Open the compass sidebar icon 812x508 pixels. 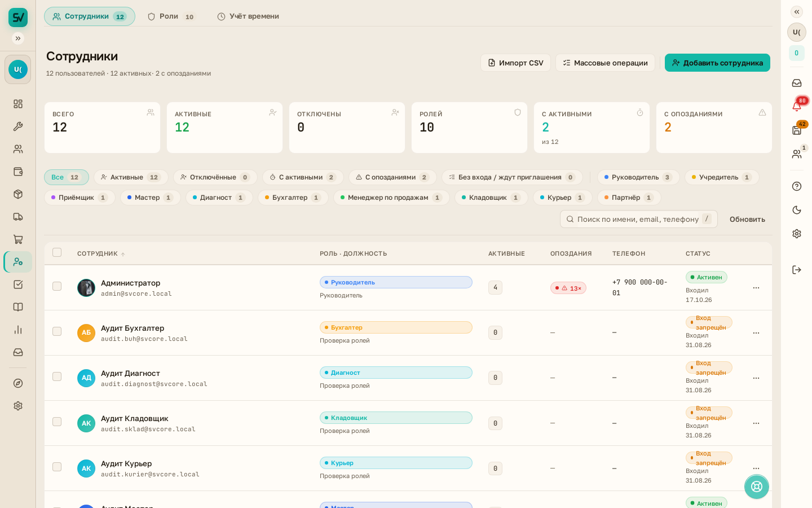[18, 383]
